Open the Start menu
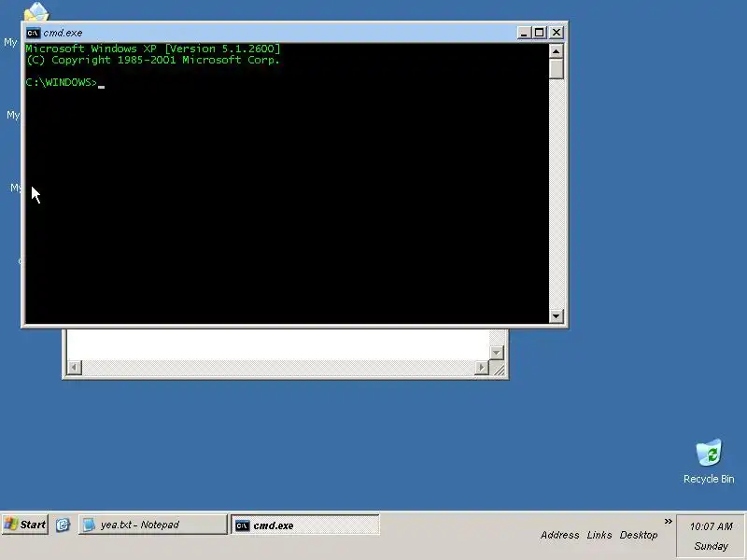Viewport: 747px width, 560px height. coord(25,525)
